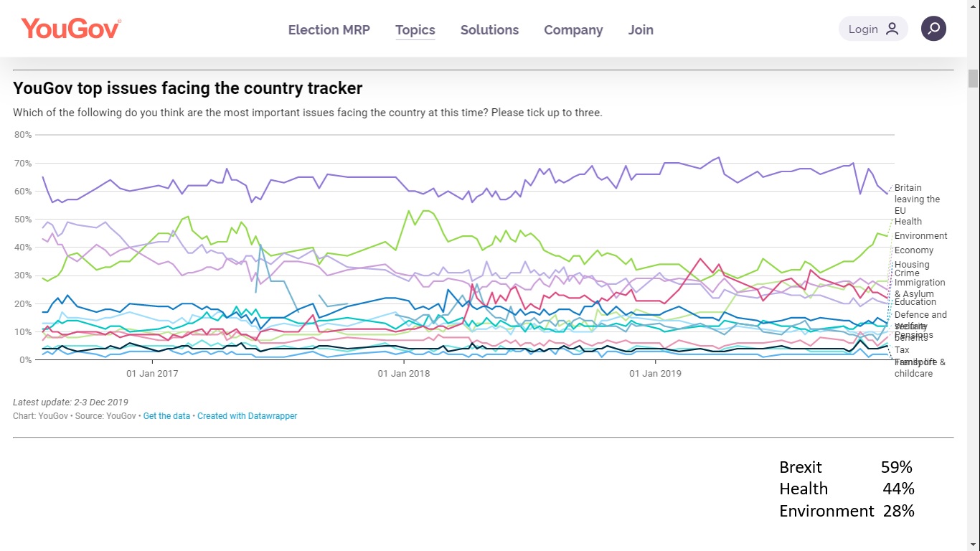The height and width of the screenshot is (551, 980).
Task: Click the Login button
Action: (x=873, y=29)
